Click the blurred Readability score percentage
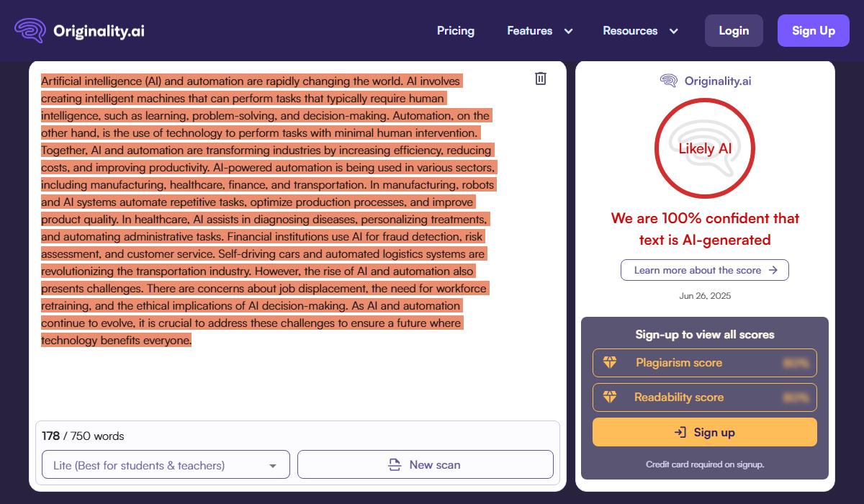Screen dimensions: 864x504 coord(796,397)
